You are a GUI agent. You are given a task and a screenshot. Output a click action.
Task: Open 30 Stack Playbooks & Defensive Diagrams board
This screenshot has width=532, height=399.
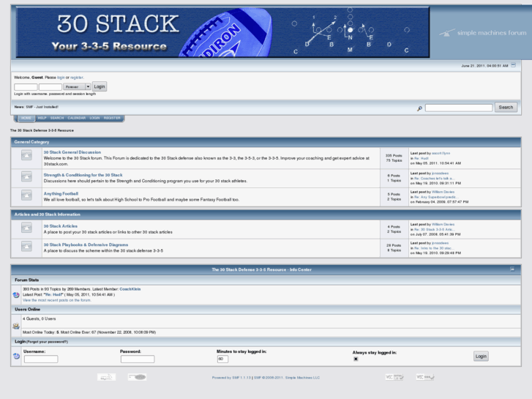86,245
